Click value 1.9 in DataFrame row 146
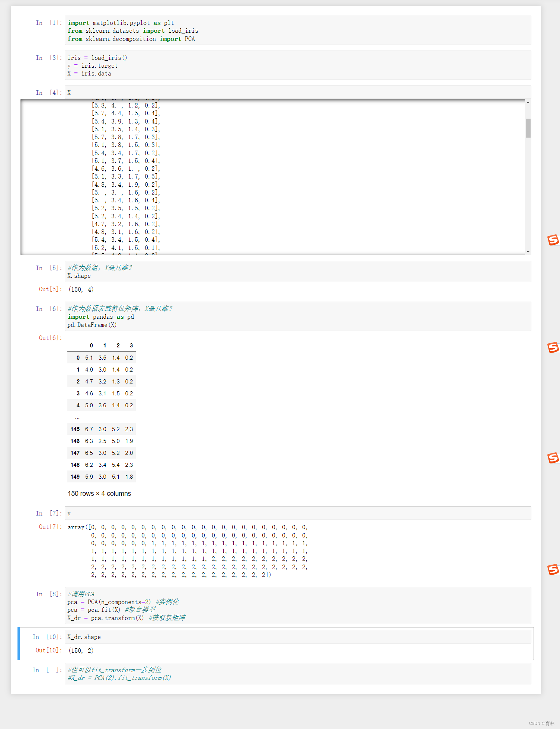Image resolution: width=560 pixels, height=729 pixels. [129, 441]
